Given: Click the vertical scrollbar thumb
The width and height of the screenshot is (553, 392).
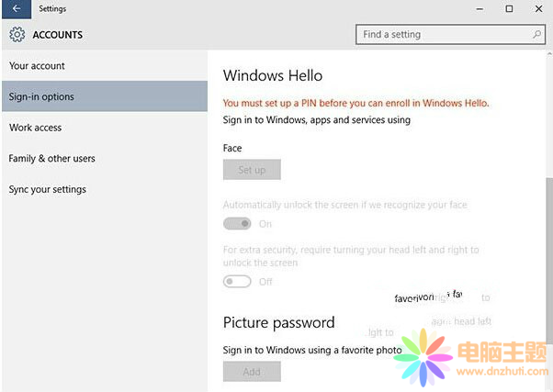Looking at the screenshot, I should 549,261.
